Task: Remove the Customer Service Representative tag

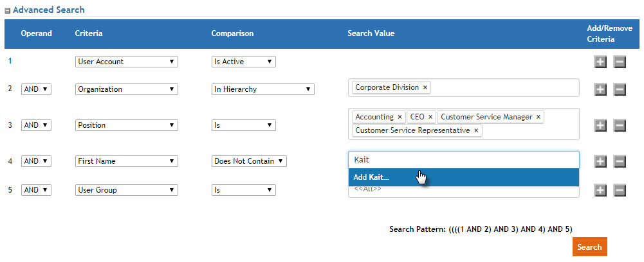Action: click(476, 130)
